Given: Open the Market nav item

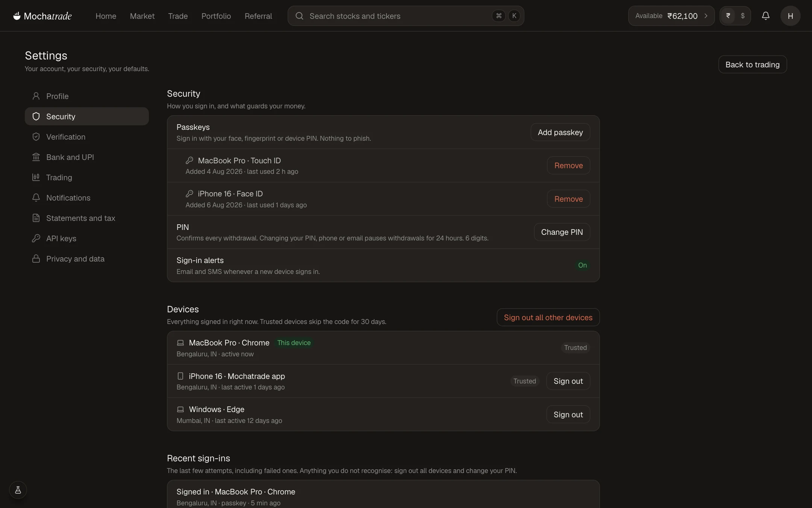Looking at the screenshot, I should click(142, 16).
